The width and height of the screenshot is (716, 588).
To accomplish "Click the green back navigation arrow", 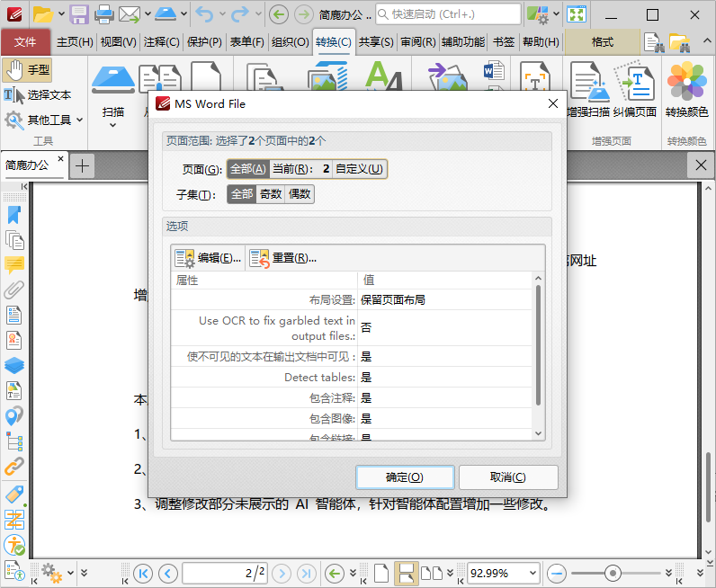I will coord(279,14).
